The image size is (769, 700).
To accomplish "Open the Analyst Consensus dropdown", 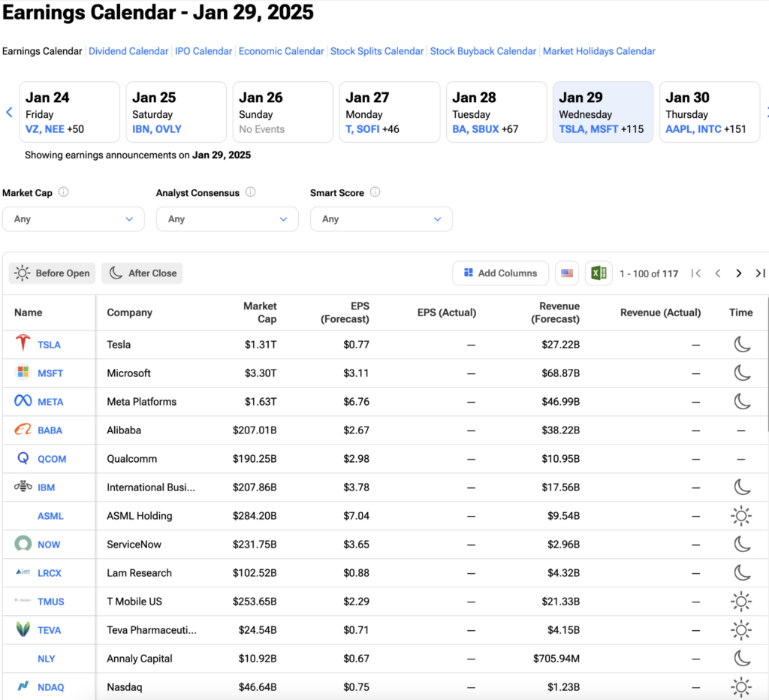I will 227,219.
